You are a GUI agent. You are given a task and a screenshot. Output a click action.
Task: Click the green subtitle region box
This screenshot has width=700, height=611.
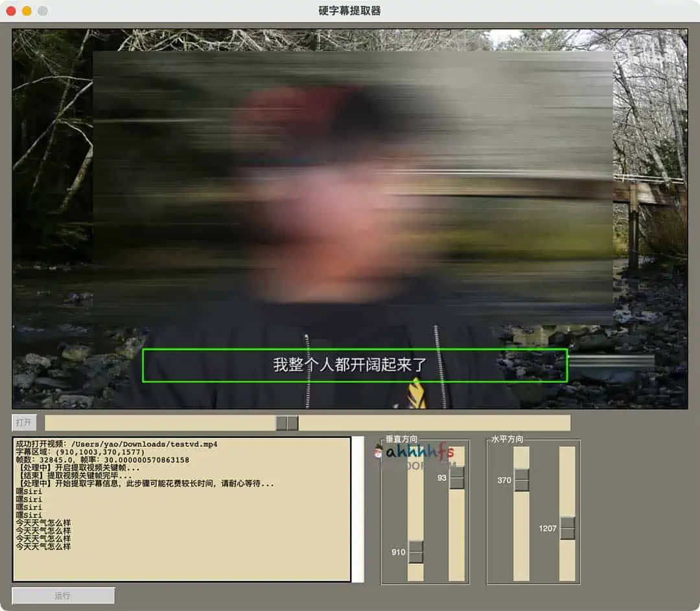355,365
